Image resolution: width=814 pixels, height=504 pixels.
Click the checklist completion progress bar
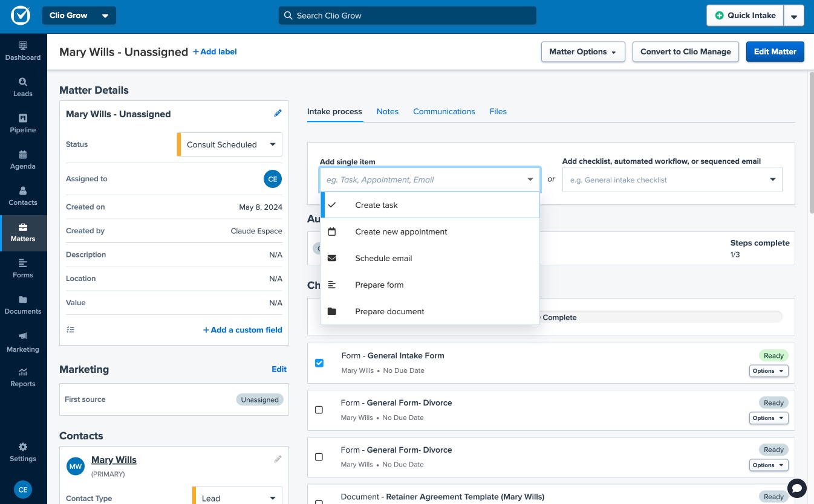pyautogui.click(x=659, y=317)
